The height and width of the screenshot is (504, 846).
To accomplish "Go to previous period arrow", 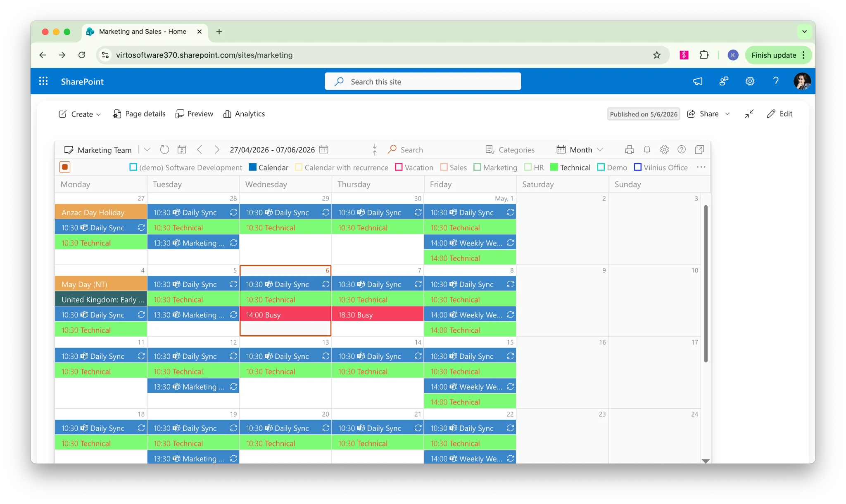I will pos(200,149).
